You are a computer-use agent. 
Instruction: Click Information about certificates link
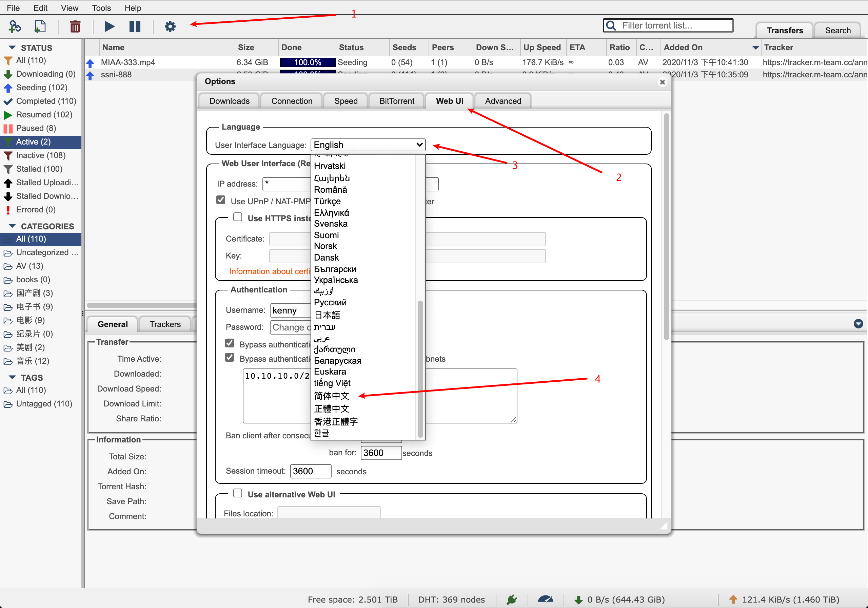click(x=270, y=271)
